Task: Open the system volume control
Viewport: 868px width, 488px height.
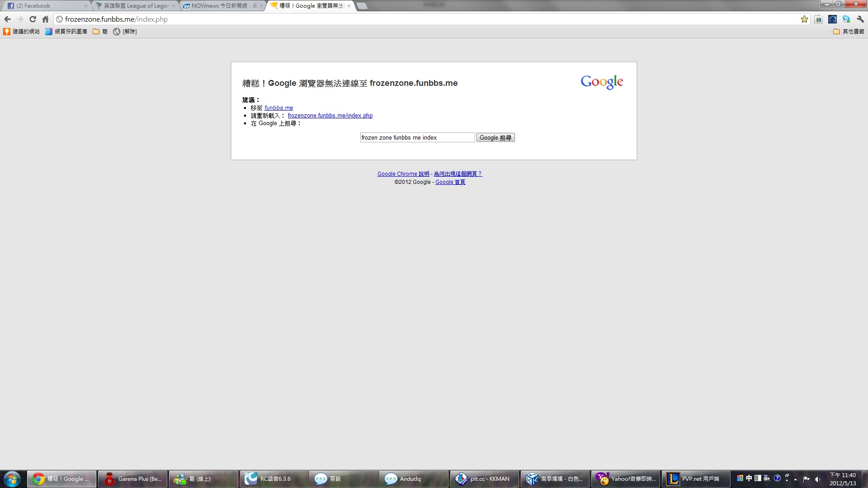Action: pos(817,479)
